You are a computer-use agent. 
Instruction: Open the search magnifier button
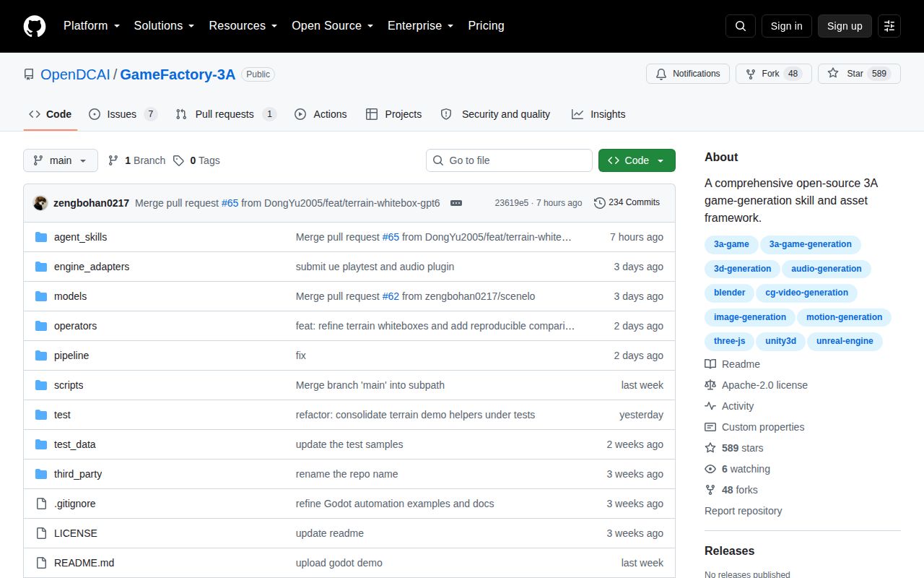[741, 26]
